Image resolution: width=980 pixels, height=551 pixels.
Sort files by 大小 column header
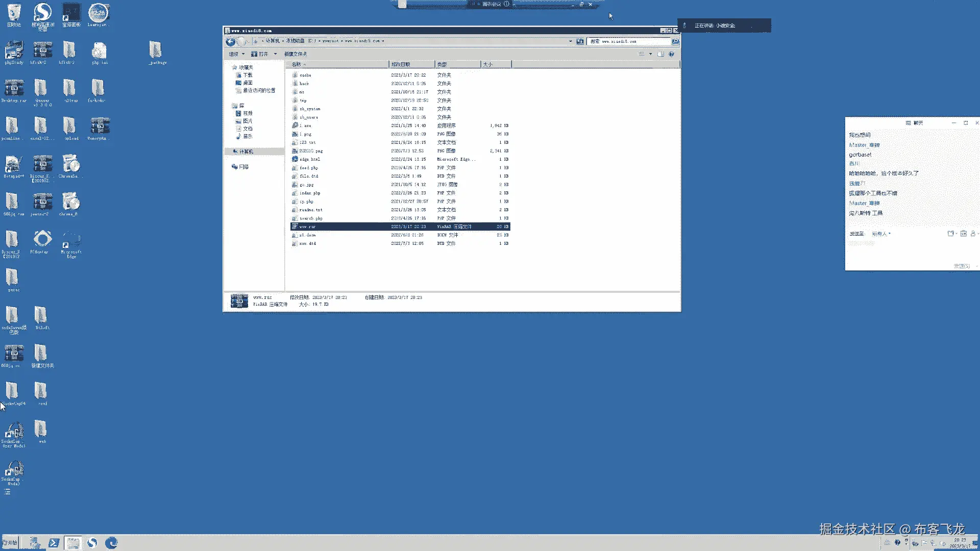[488, 64]
